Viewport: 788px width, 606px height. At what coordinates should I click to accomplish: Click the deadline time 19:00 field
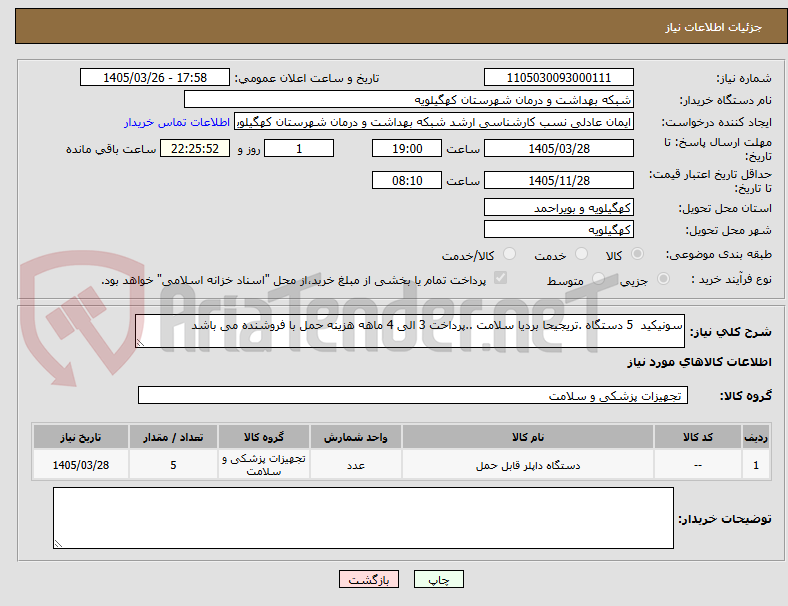click(x=407, y=148)
